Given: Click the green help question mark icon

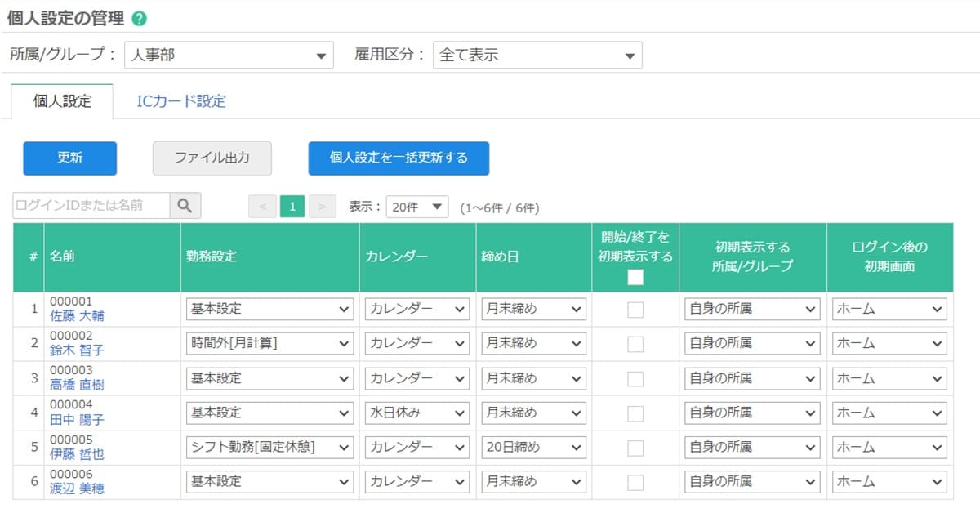Looking at the screenshot, I should pyautogui.click(x=140, y=18).
